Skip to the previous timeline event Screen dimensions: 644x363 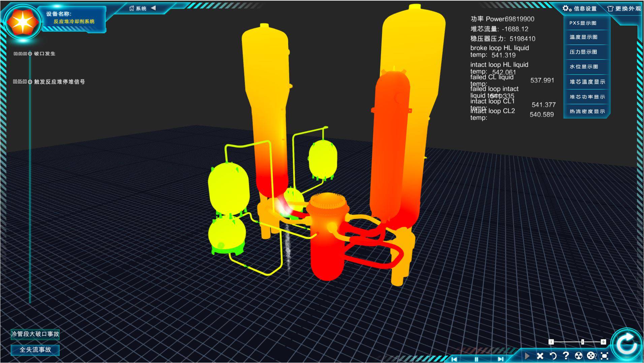pos(454,359)
